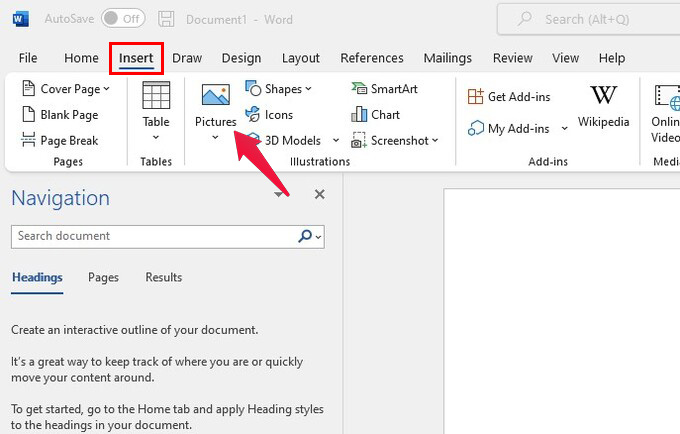
Task: Insert a Chart
Action: coord(375,114)
